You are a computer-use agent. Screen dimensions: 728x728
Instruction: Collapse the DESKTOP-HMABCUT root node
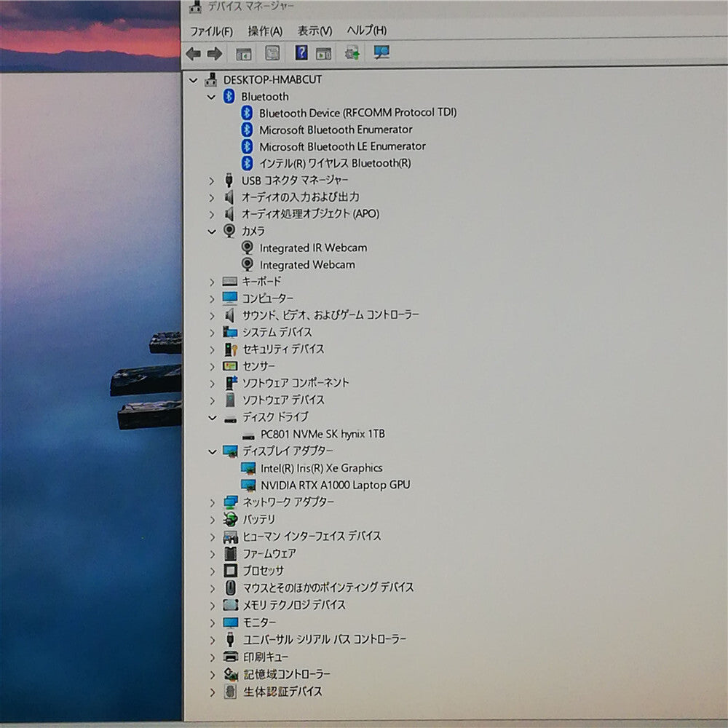194,80
